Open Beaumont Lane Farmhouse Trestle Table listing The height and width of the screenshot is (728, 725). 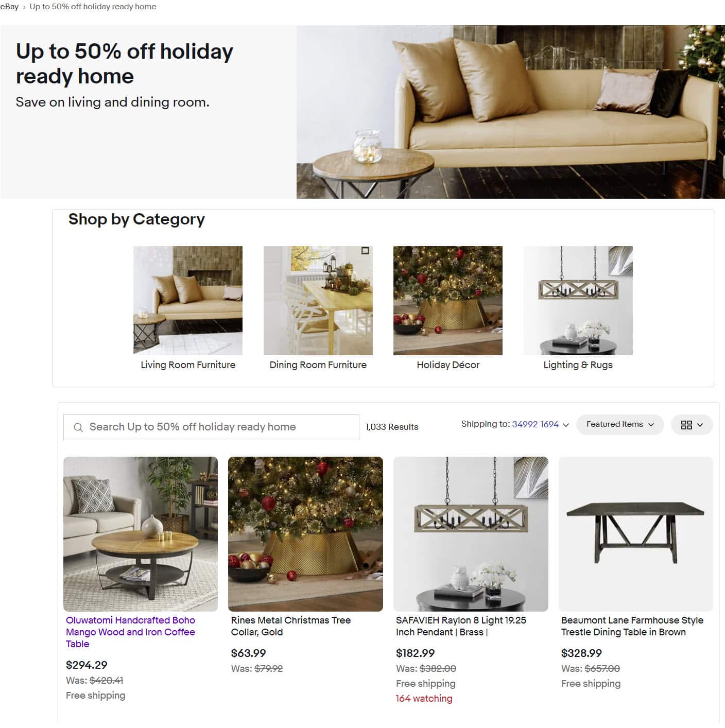point(632,626)
